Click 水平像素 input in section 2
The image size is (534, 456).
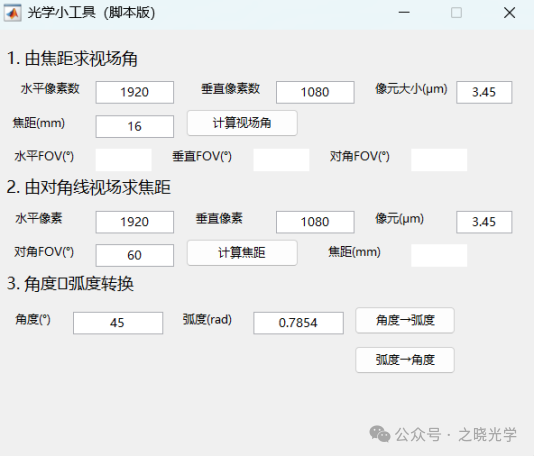point(135,222)
